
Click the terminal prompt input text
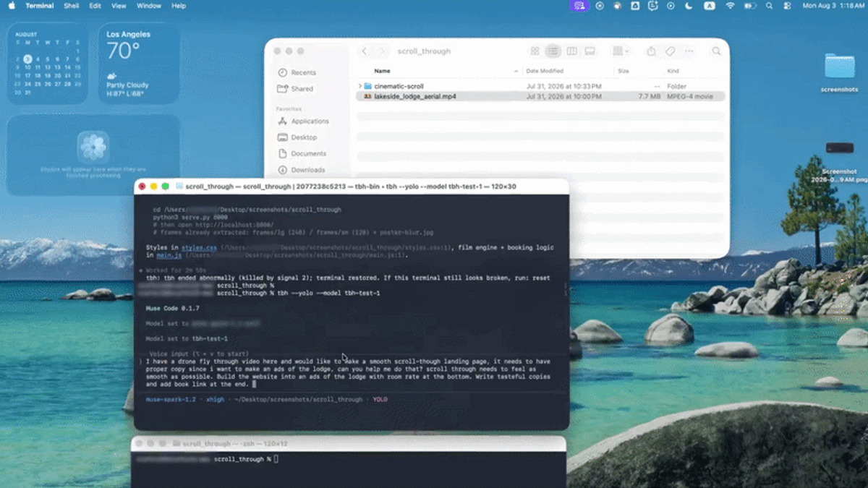[348, 372]
